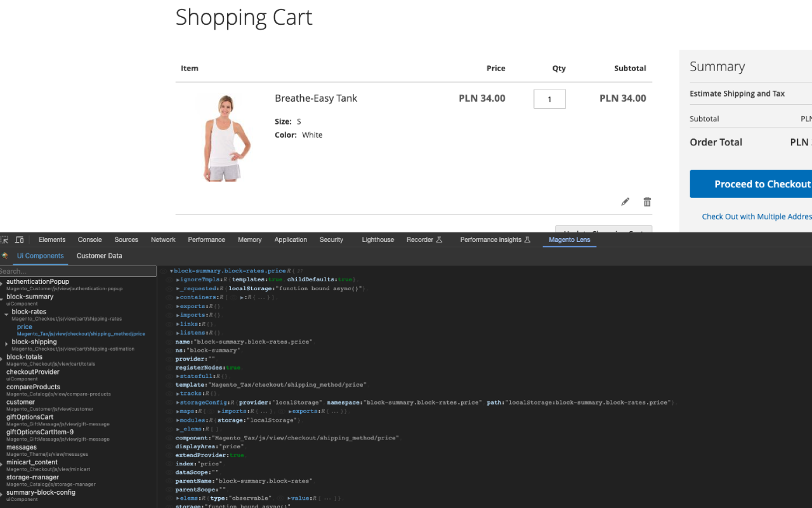Toggle the device toolbar icon in DevTools

point(19,240)
